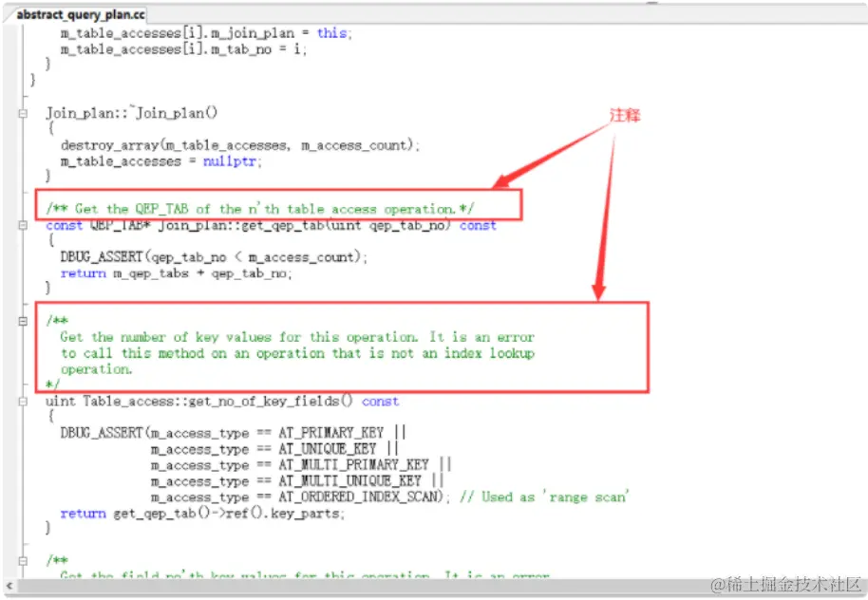Collapse the Join_plan::~Join_plan() destructor fold marker
868x600 pixels.
click(x=23, y=114)
